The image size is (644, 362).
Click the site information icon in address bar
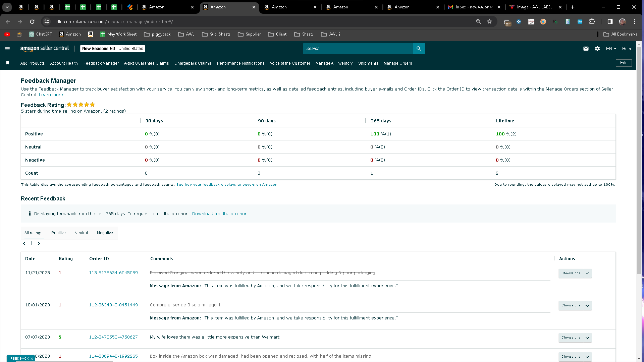(x=47, y=21)
